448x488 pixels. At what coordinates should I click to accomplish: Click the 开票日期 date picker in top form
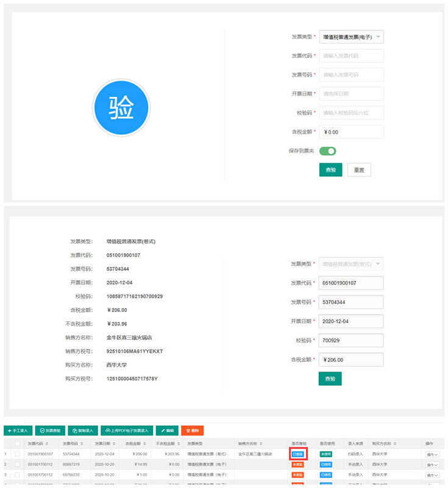click(352, 93)
